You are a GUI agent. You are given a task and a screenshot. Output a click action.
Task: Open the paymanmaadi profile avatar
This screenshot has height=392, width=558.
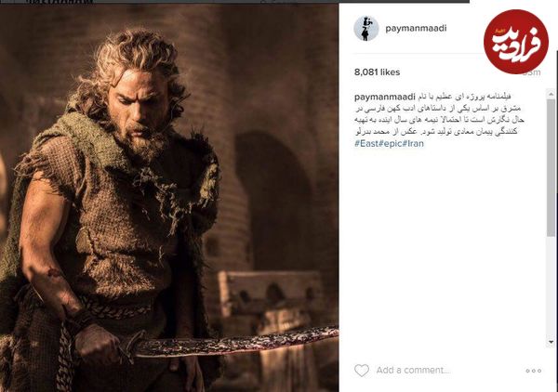click(x=366, y=29)
